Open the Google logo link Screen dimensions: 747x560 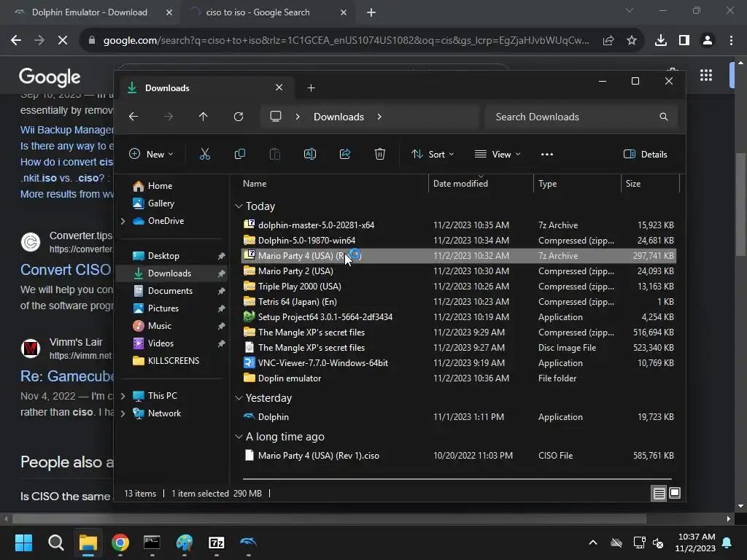50,77
